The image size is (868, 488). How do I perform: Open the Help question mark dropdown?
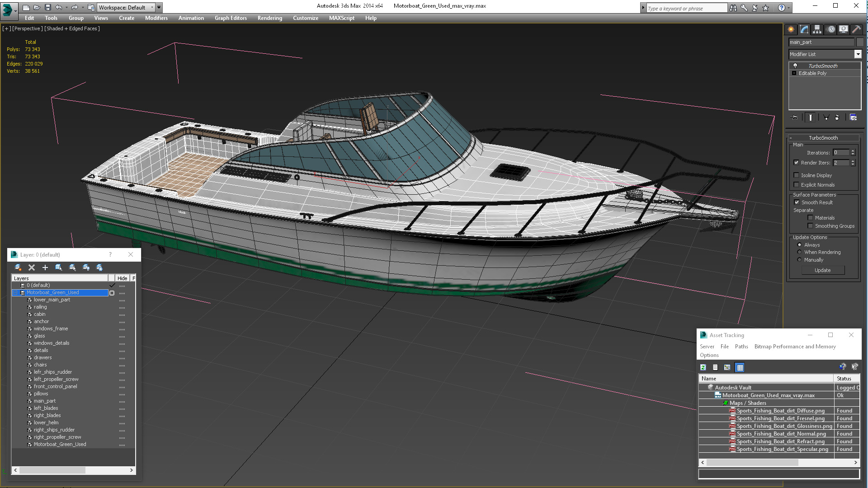[789, 8]
